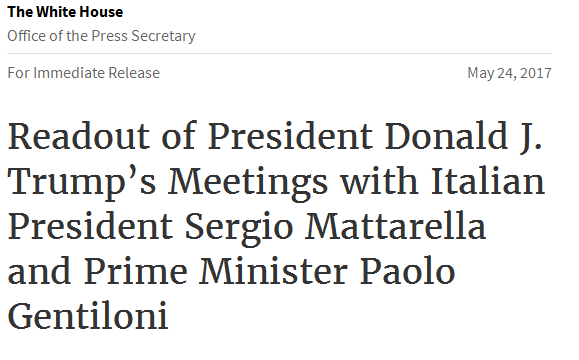
Task: Click the word "with" in the headline
Action: click(x=379, y=181)
